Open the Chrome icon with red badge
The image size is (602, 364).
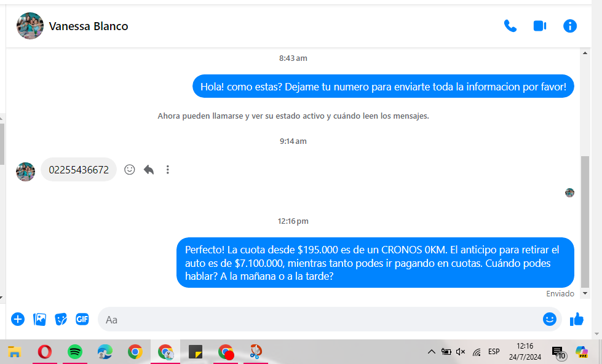(226, 352)
